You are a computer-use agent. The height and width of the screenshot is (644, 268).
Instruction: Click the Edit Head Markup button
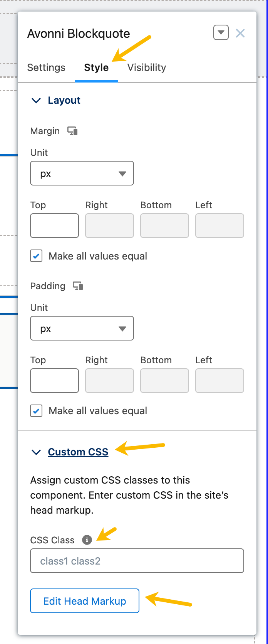click(x=85, y=601)
